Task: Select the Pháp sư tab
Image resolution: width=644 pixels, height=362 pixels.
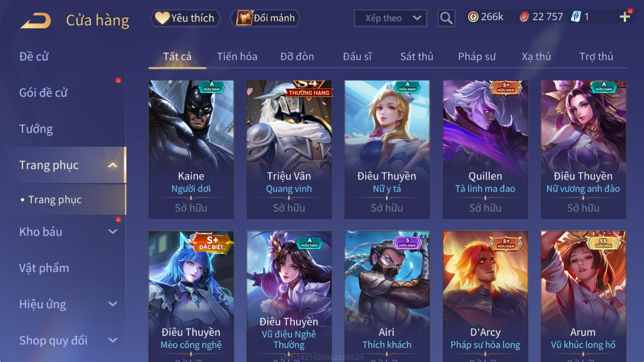Action: [x=477, y=56]
